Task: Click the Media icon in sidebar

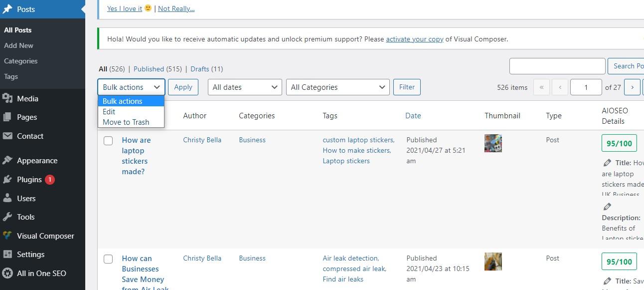Action: [7, 99]
